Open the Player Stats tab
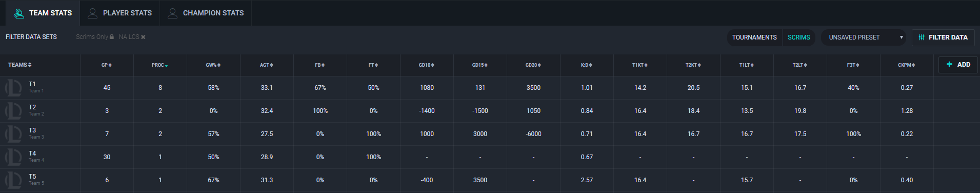The image size is (980, 193). click(119, 13)
